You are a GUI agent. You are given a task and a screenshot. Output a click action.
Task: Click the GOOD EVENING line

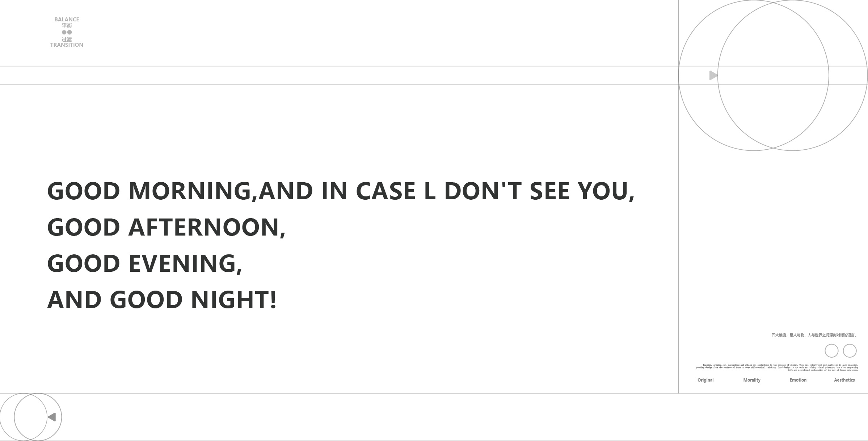pyautogui.click(x=145, y=263)
